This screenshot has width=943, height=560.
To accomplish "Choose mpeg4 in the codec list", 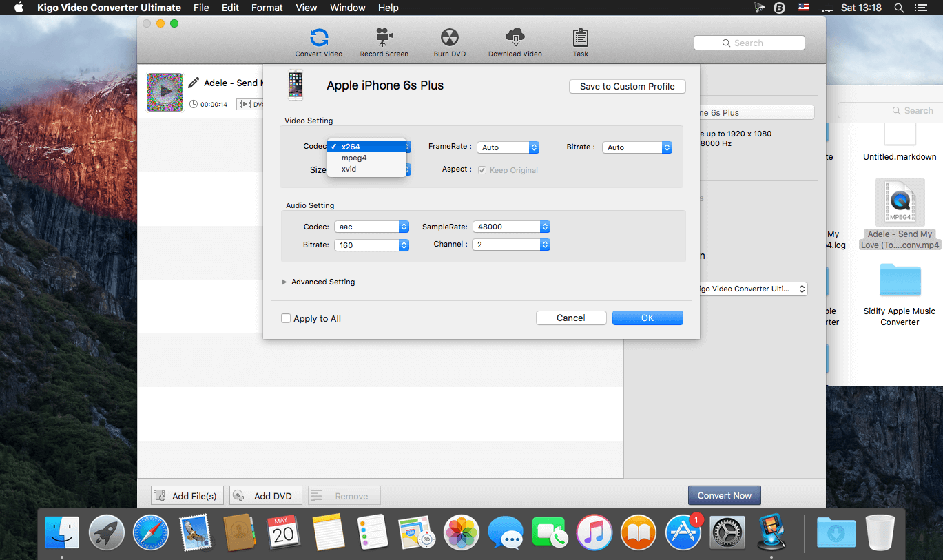I will tap(366, 158).
